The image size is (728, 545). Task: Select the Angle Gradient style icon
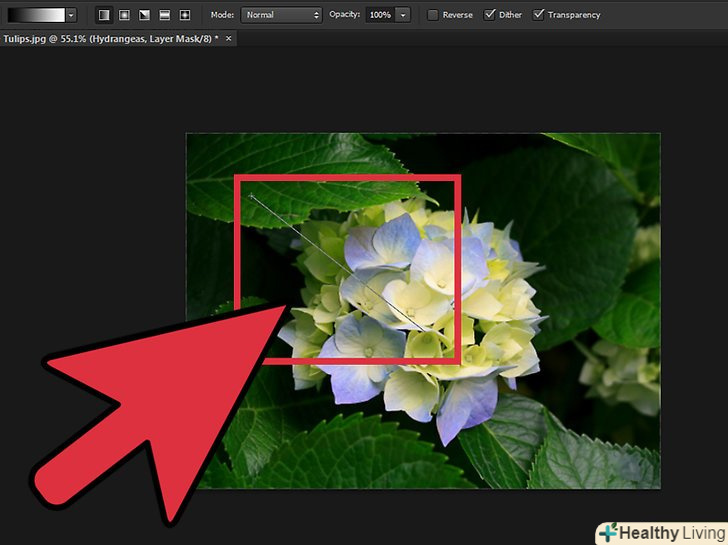point(144,15)
